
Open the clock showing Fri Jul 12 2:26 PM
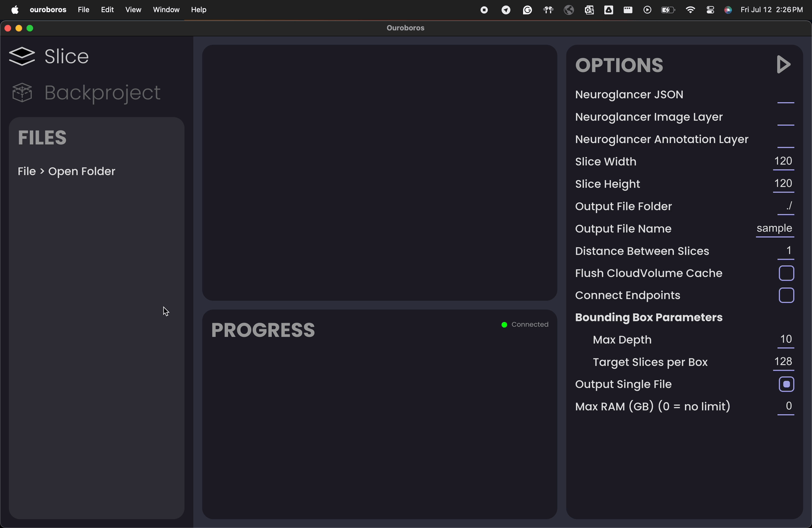point(772,10)
